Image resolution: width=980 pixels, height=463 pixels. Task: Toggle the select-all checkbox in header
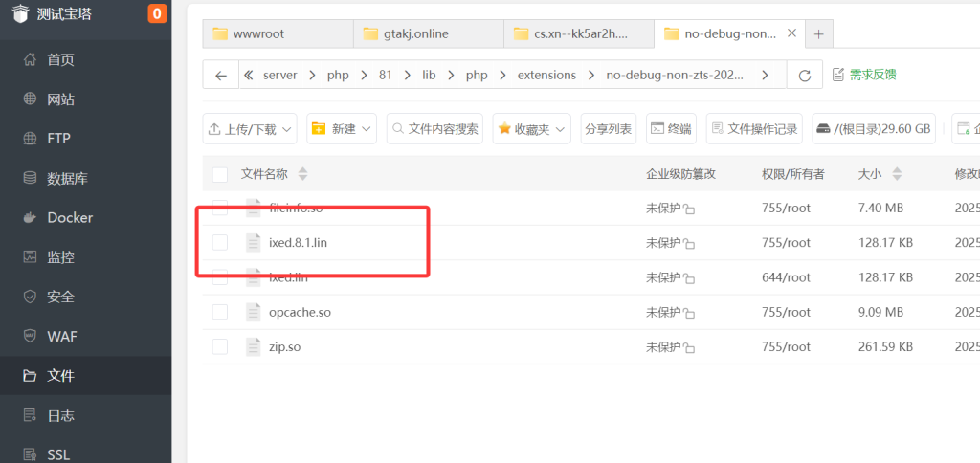(220, 174)
